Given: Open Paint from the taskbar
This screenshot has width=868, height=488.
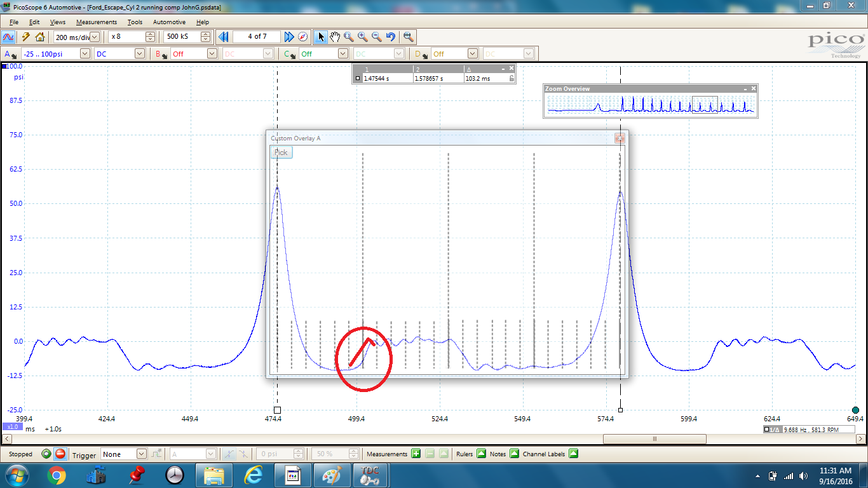Looking at the screenshot, I should point(332,475).
